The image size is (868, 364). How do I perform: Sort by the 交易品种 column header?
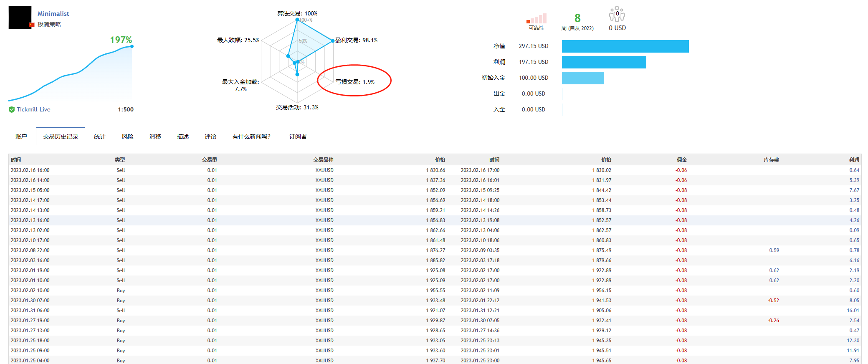pyautogui.click(x=324, y=160)
